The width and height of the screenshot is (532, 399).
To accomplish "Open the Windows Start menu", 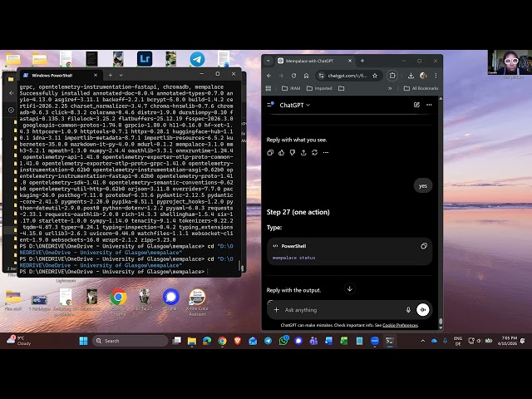I will pos(83,341).
